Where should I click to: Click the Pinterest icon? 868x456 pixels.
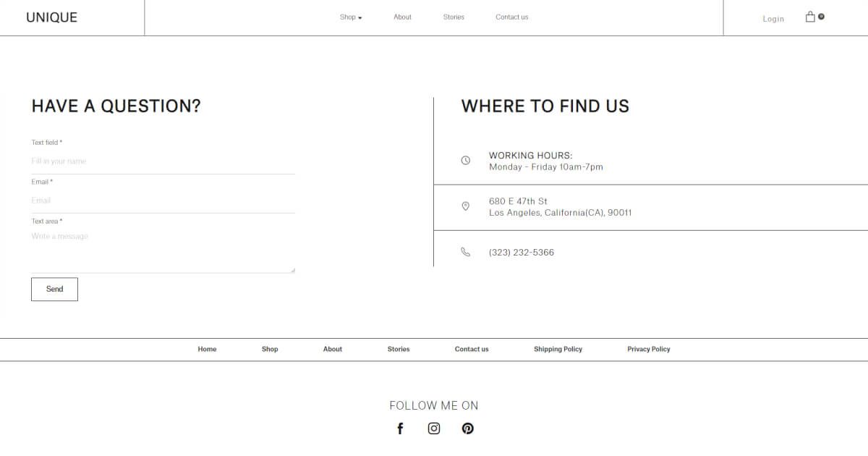tap(468, 428)
